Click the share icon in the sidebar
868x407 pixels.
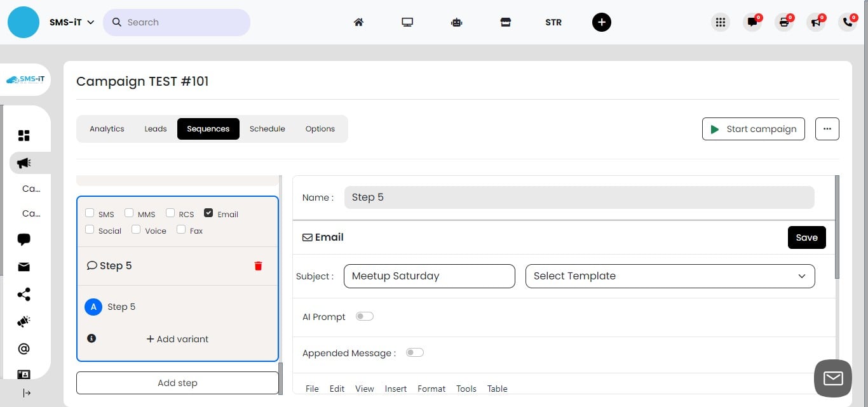[x=24, y=294]
